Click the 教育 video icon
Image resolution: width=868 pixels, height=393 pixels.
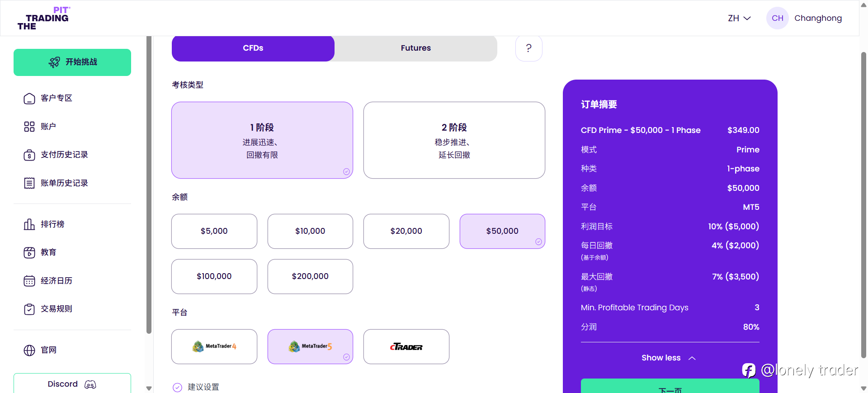[29, 252]
